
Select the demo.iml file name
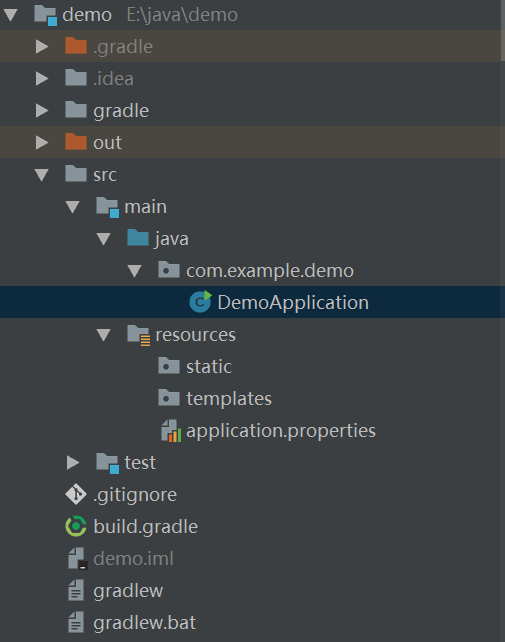(x=134, y=559)
